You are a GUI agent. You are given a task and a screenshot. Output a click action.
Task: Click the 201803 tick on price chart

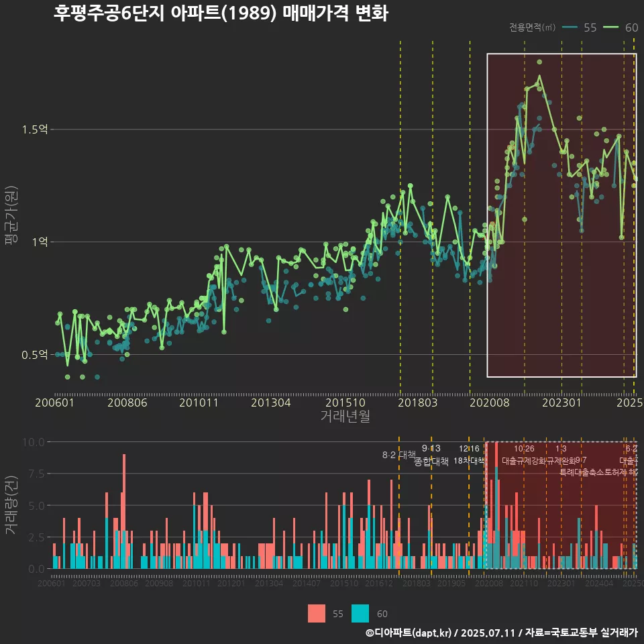[x=418, y=402]
